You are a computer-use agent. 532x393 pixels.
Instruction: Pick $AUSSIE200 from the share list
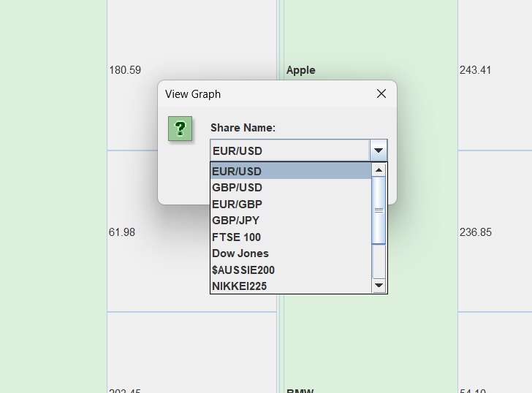[x=291, y=270]
